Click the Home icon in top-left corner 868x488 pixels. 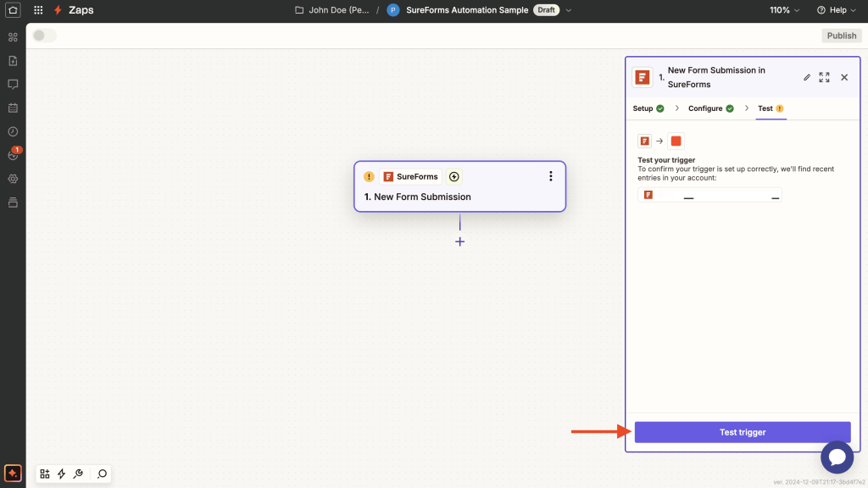(13, 10)
